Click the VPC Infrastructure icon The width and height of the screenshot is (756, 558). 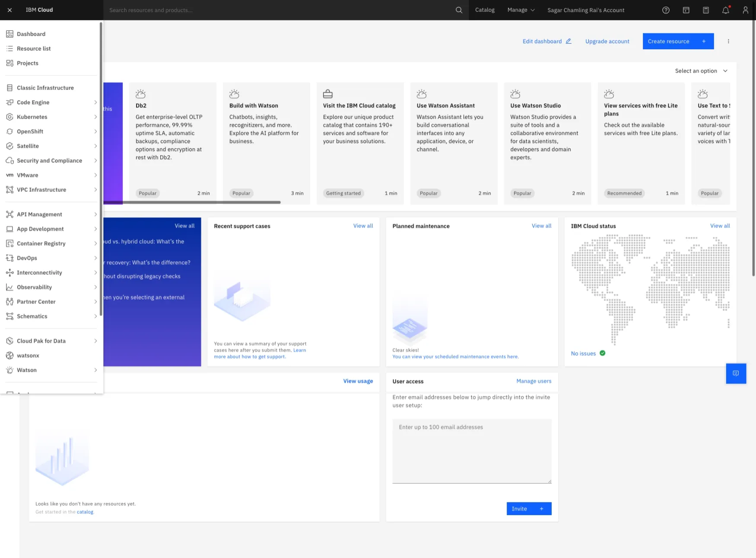10,190
